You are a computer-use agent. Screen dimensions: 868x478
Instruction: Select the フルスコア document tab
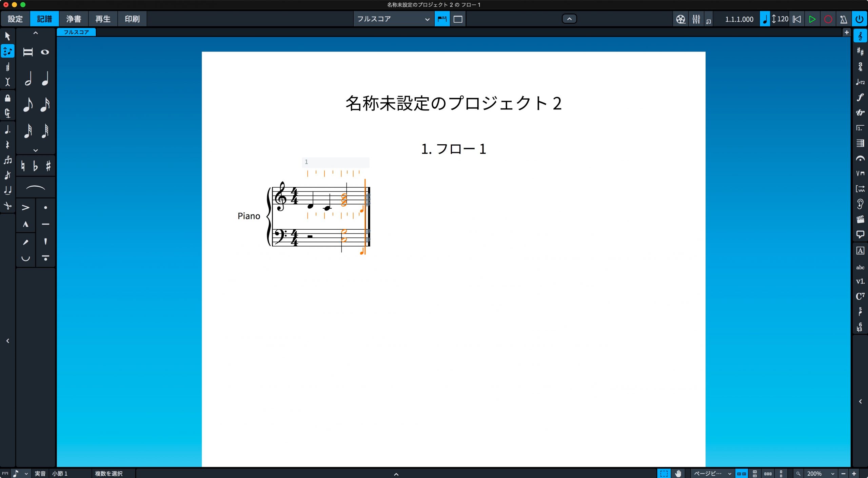click(x=76, y=32)
